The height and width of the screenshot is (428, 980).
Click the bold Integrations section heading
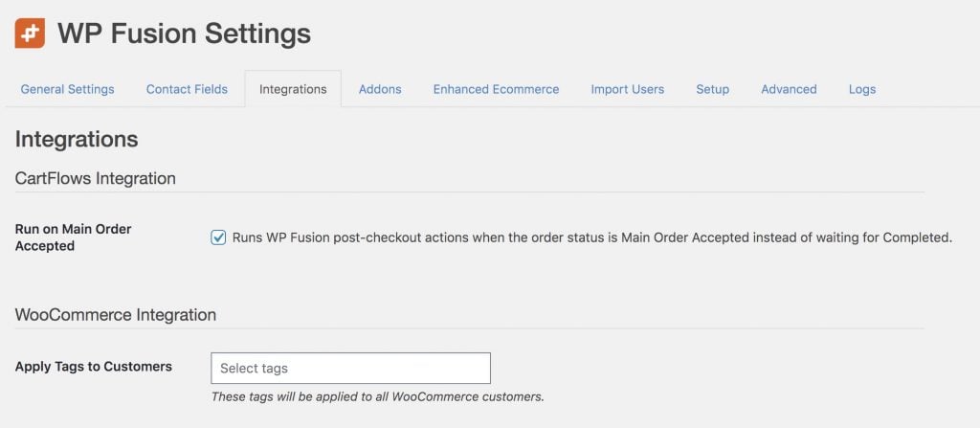[x=77, y=139]
